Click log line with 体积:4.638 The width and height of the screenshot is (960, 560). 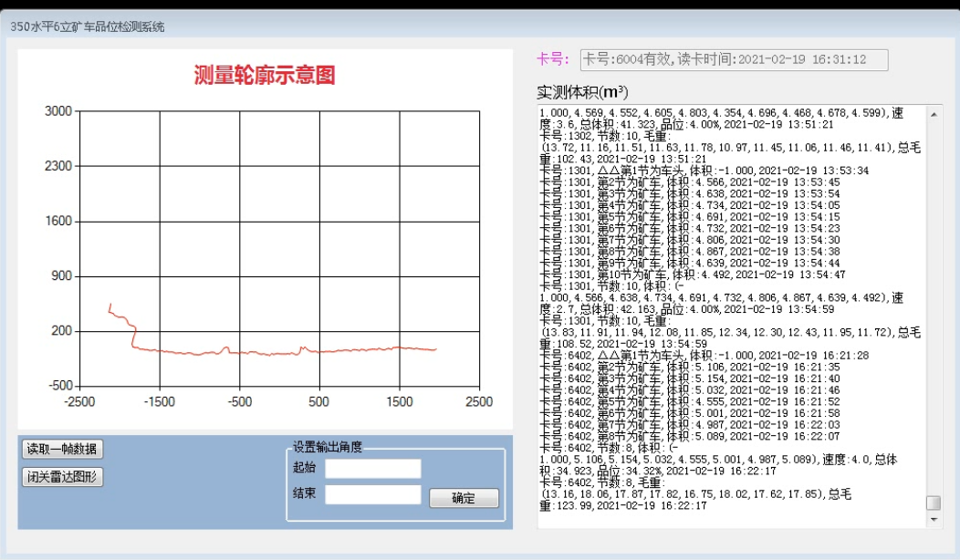click(x=689, y=194)
